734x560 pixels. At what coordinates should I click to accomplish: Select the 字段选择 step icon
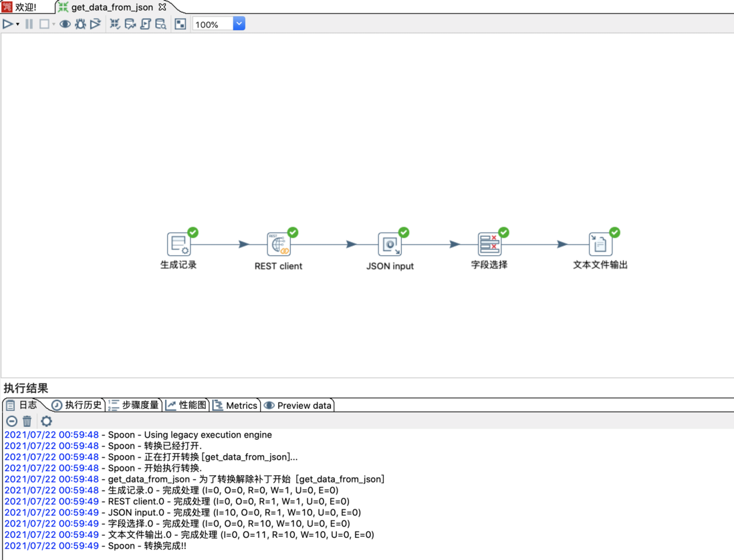click(489, 244)
